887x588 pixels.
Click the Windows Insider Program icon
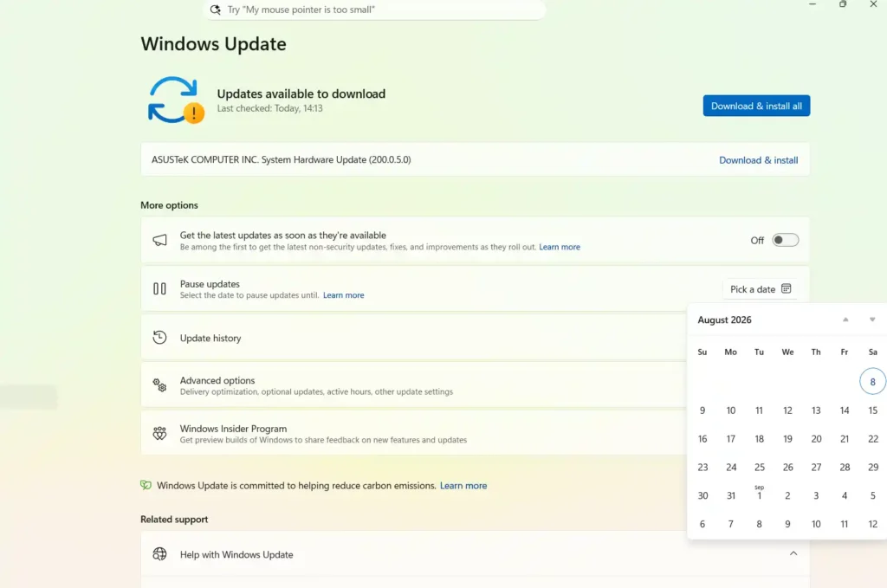159,434
